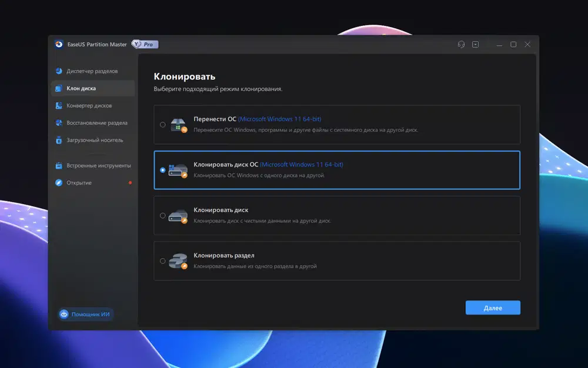Click the Диспетчер разделов pie icon
588x368 pixels.
point(59,71)
